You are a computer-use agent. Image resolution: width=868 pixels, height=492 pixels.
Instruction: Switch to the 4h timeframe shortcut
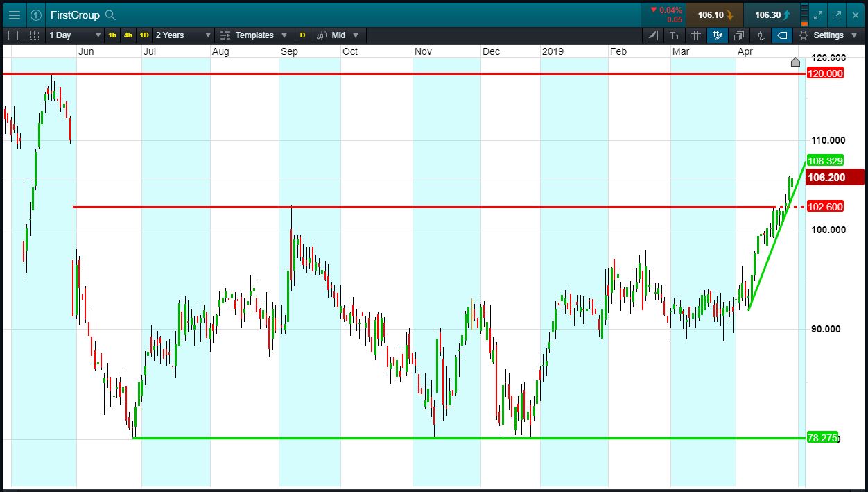click(x=128, y=35)
